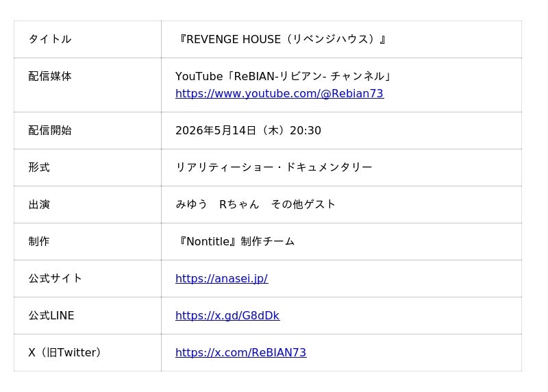Click the YouTube「ReBIAN-リビアン- チャンネル」text
Screen dimensions: 548x392
coord(284,77)
